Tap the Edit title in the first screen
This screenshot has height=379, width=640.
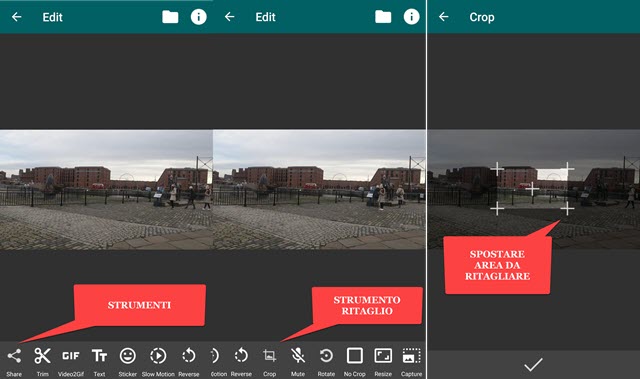pyautogui.click(x=53, y=17)
